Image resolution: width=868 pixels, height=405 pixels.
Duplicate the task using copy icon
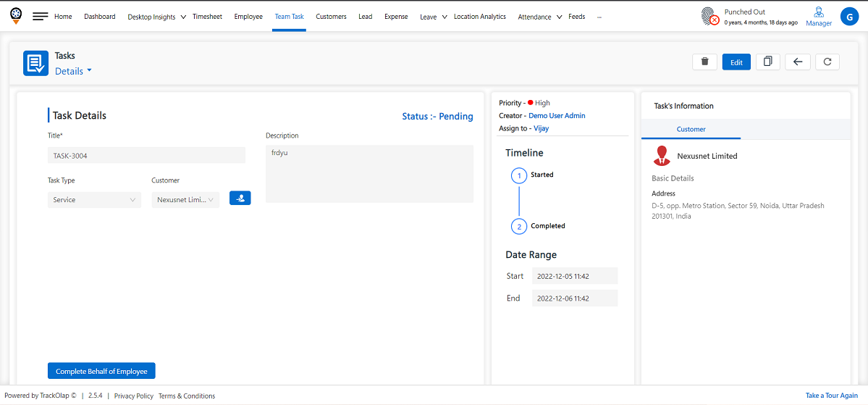click(x=767, y=62)
